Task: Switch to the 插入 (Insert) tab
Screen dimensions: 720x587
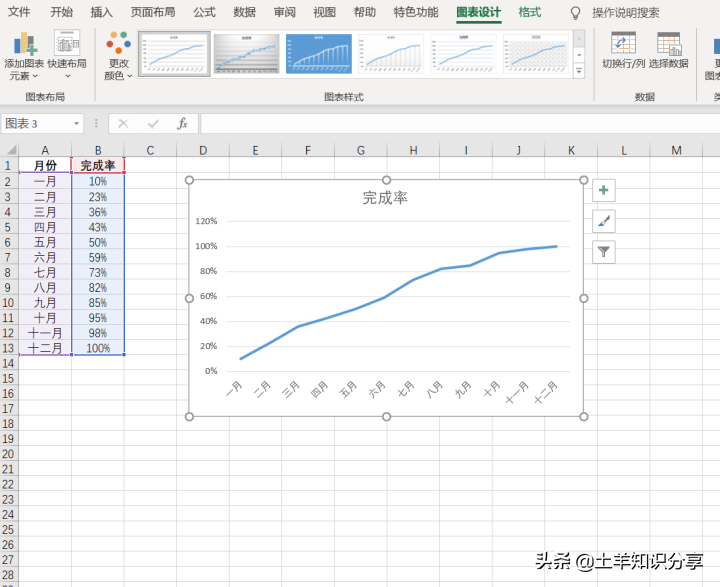Action: (x=101, y=12)
